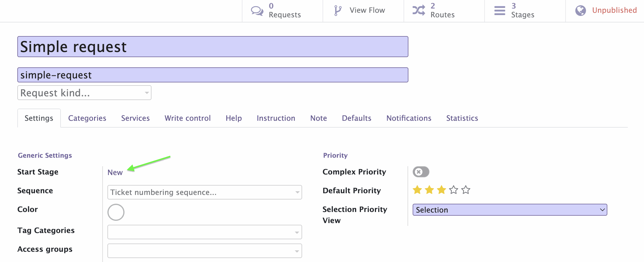Click the Unpublished globe icon

581,11
